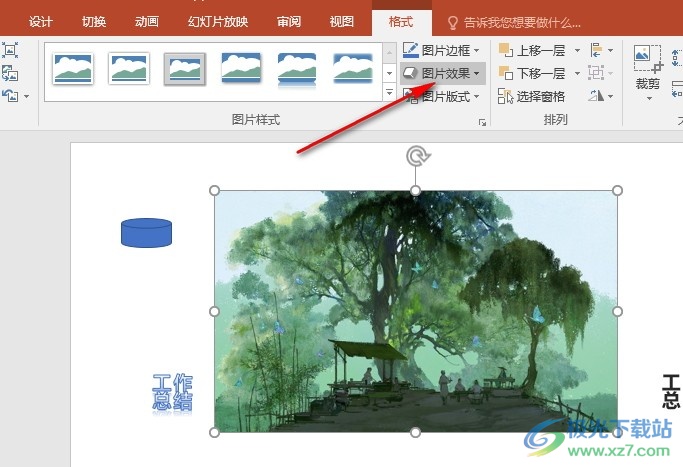Click the height size field icon at ribbon edge
The image size is (683, 467).
[677, 58]
